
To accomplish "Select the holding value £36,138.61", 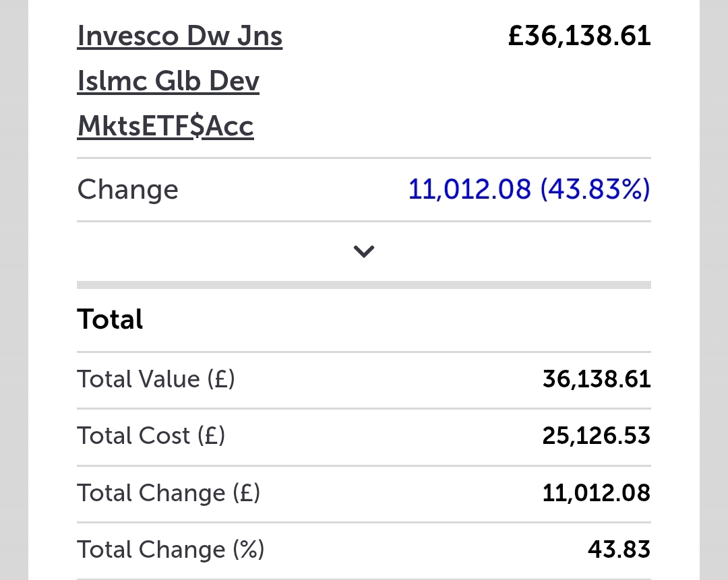I will (x=580, y=36).
